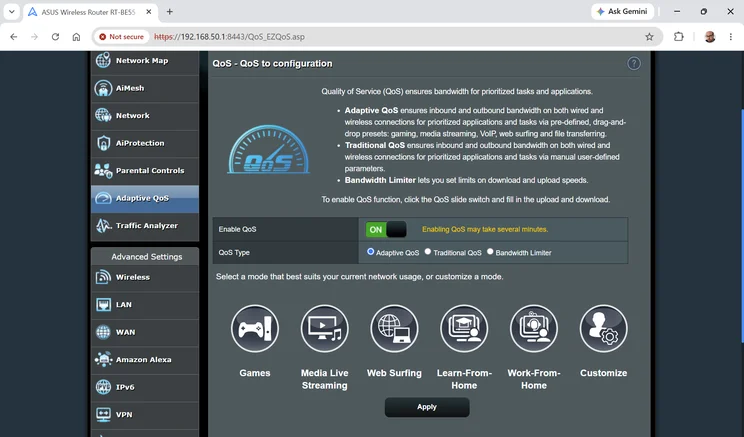744x437 pixels.
Task: Choose the Work-From-Home mode icon
Action: (x=534, y=328)
